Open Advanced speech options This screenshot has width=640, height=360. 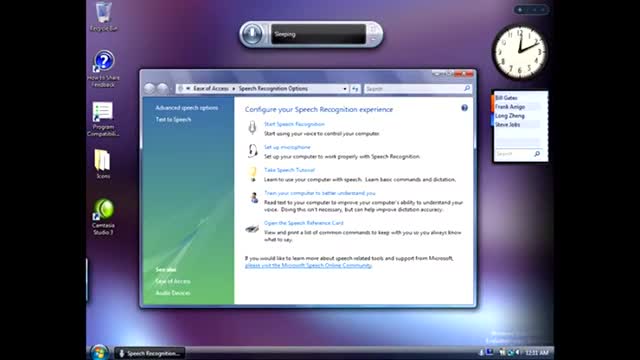[187, 108]
